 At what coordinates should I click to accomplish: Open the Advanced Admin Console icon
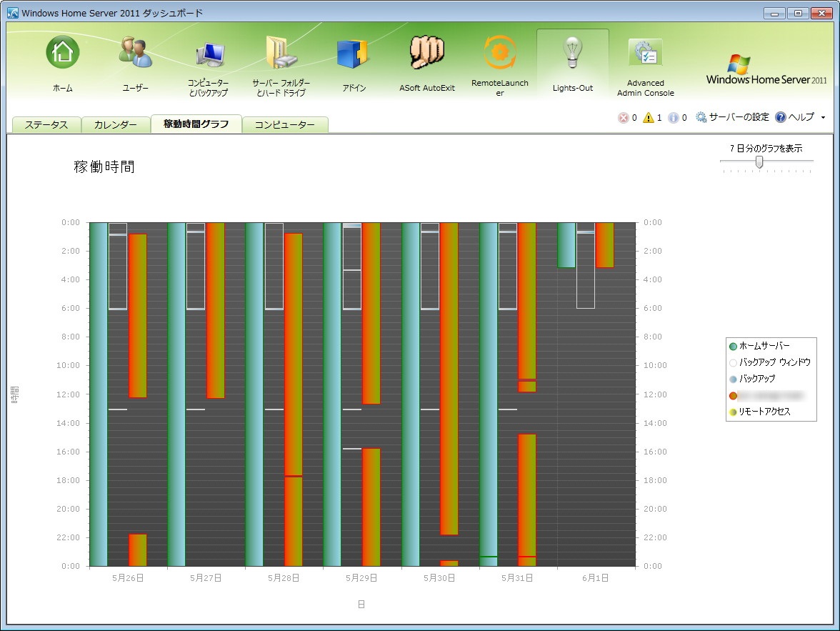646,53
